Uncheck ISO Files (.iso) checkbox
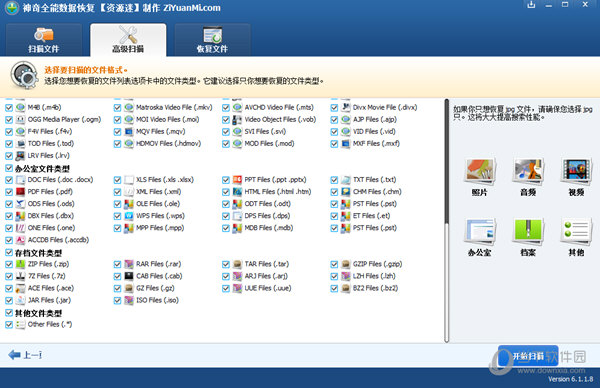The width and height of the screenshot is (600, 388). pos(117,300)
